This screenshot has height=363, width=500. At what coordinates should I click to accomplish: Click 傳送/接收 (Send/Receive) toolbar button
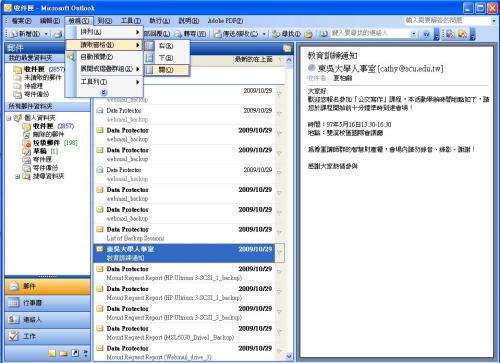coord(237,34)
